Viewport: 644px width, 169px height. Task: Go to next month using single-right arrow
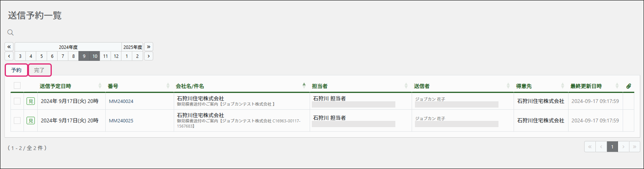(x=149, y=56)
